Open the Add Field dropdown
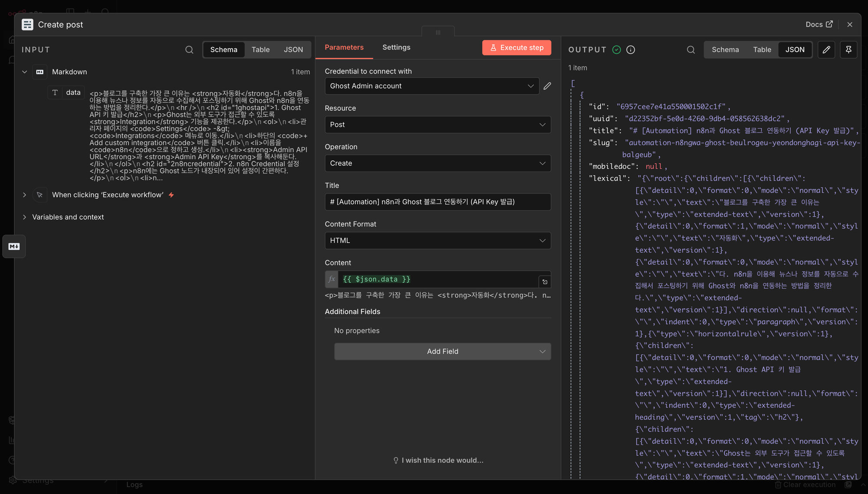The image size is (868, 494). (442, 351)
